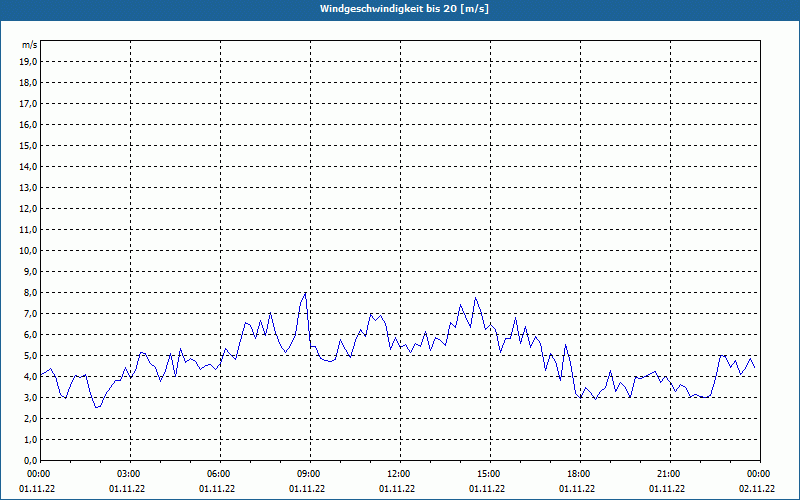The image size is (800, 500).
Task: Select the "18,0" y-axis label
Action: [29, 83]
